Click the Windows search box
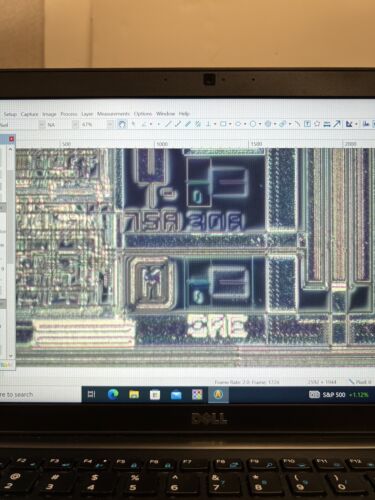The image size is (375, 500). pos(40,395)
